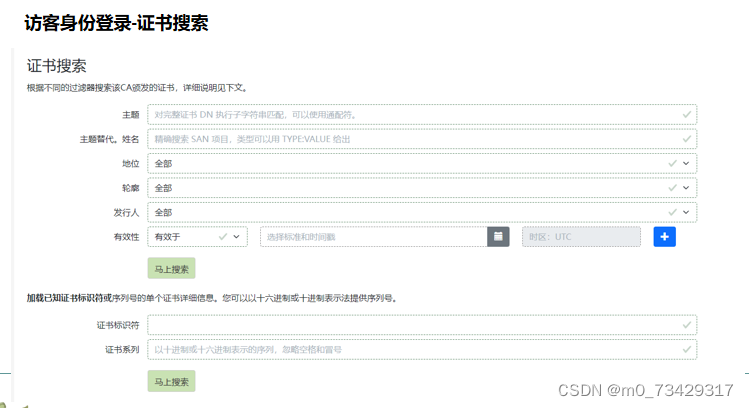Click the 根据不同的过滤器搜索 description line

tap(137, 88)
